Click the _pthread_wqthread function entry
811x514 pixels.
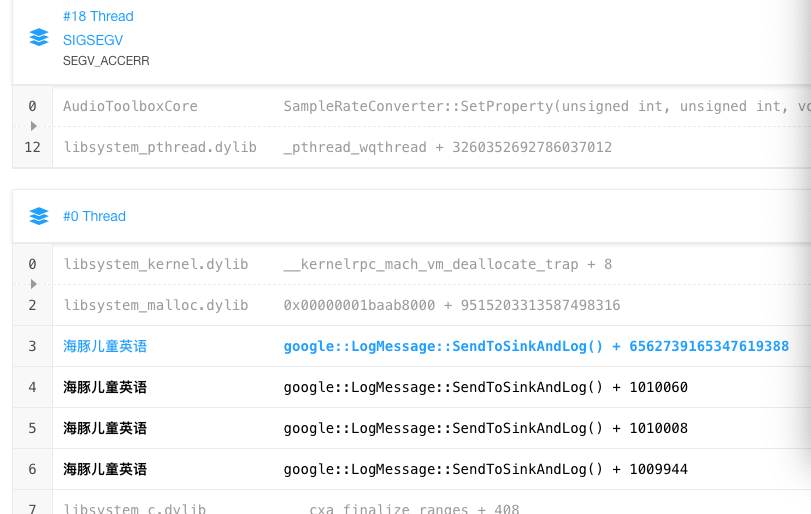(447, 147)
